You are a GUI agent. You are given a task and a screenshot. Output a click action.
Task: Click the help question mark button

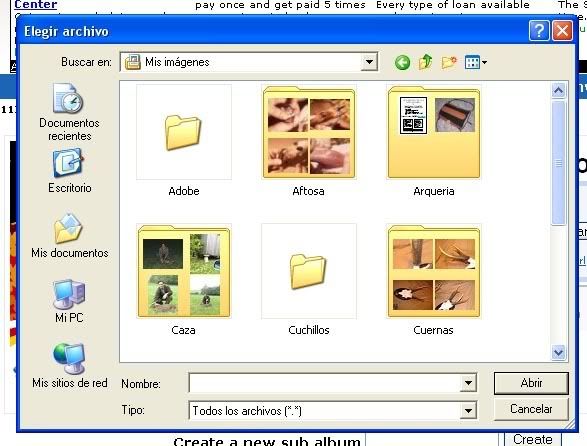click(539, 31)
